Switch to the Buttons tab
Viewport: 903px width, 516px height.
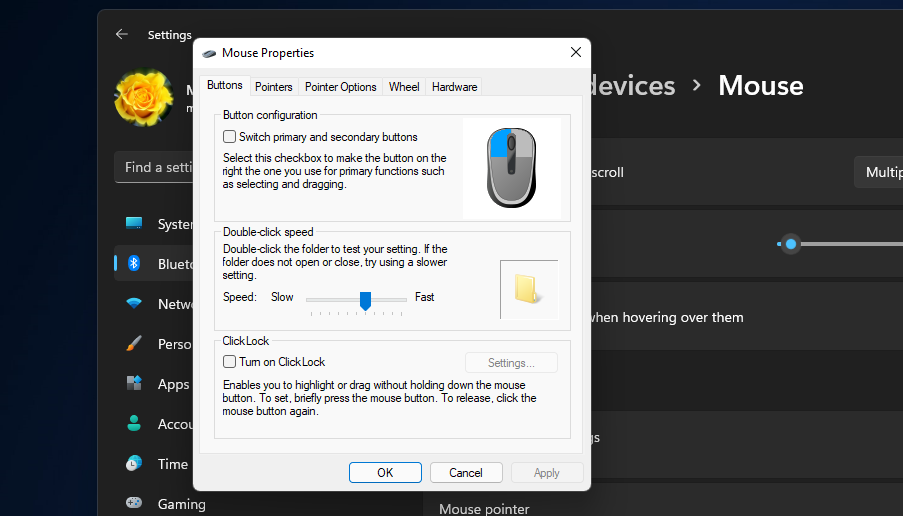225,85
